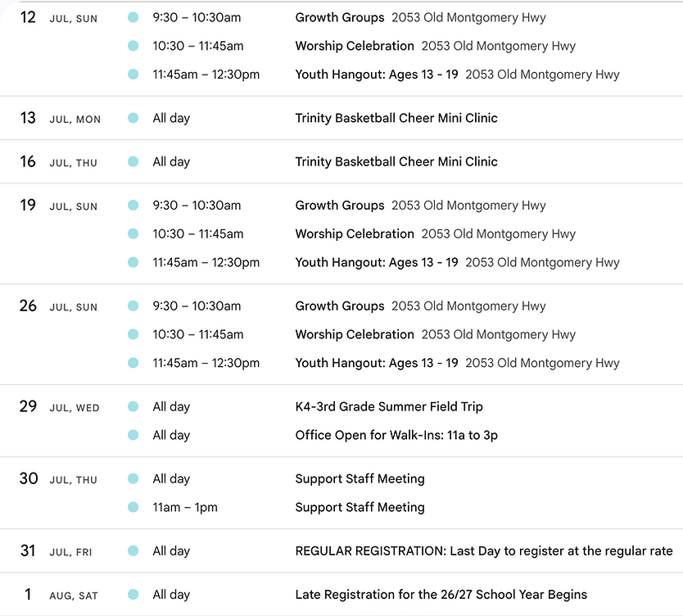Open Trinity Basketball Cheer Mini Clinic Jul 16
683x616 pixels.
point(396,161)
